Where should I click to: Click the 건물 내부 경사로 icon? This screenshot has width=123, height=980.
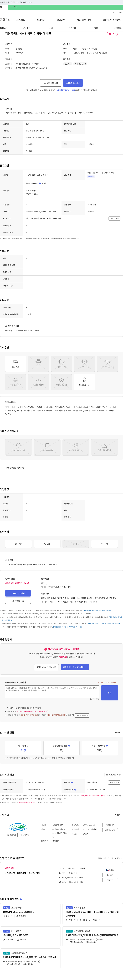coord(104,447)
